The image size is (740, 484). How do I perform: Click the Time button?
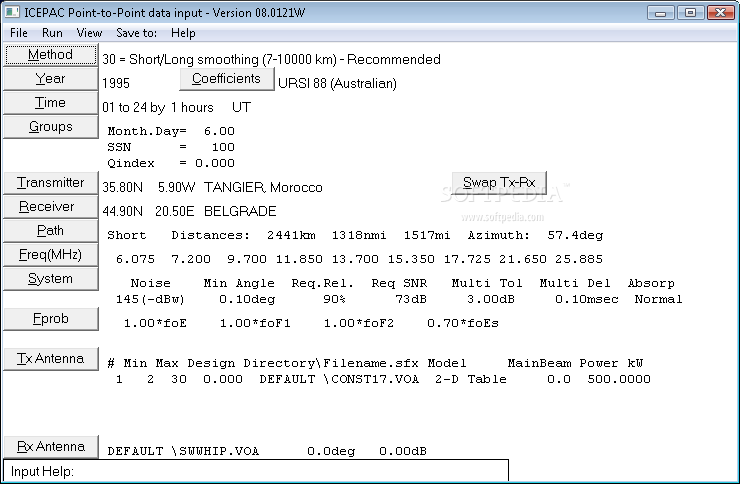tap(50, 103)
